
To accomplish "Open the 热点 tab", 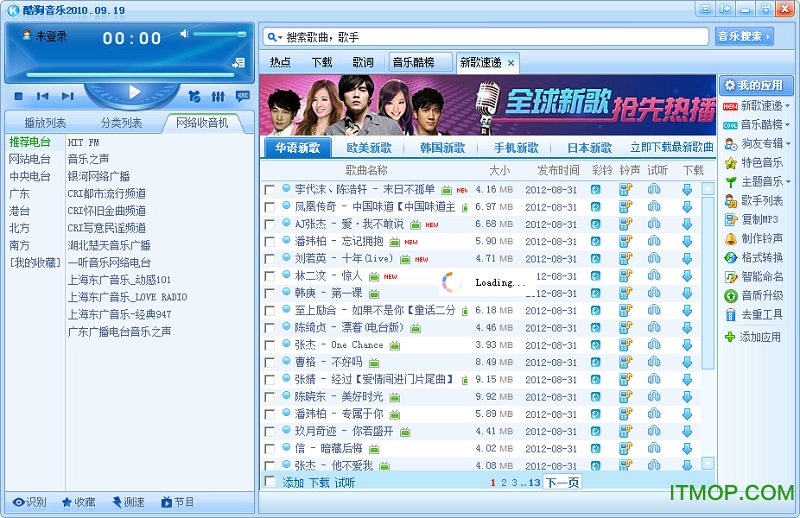I will [x=280, y=62].
